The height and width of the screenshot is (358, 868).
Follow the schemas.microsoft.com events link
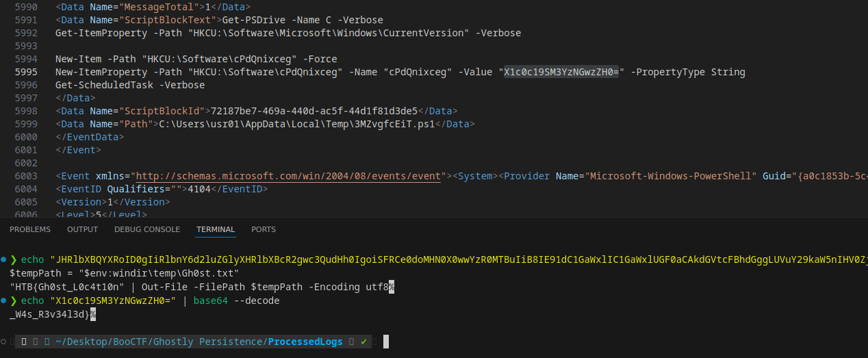[288, 176]
